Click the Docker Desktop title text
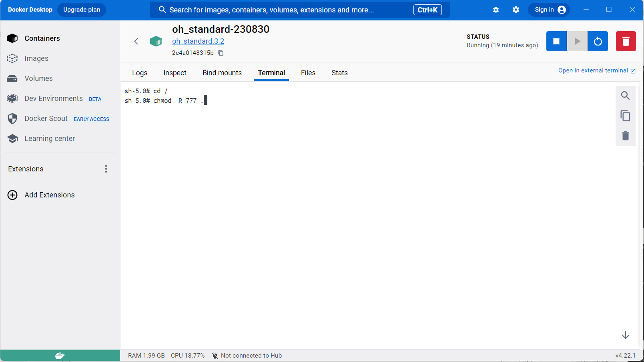The height and width of the screenshot is (362, 644). [30, 10]
